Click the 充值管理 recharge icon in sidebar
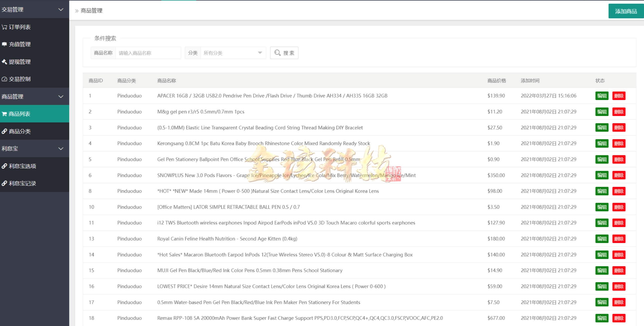The image size is (644, 326). point(4,44)
